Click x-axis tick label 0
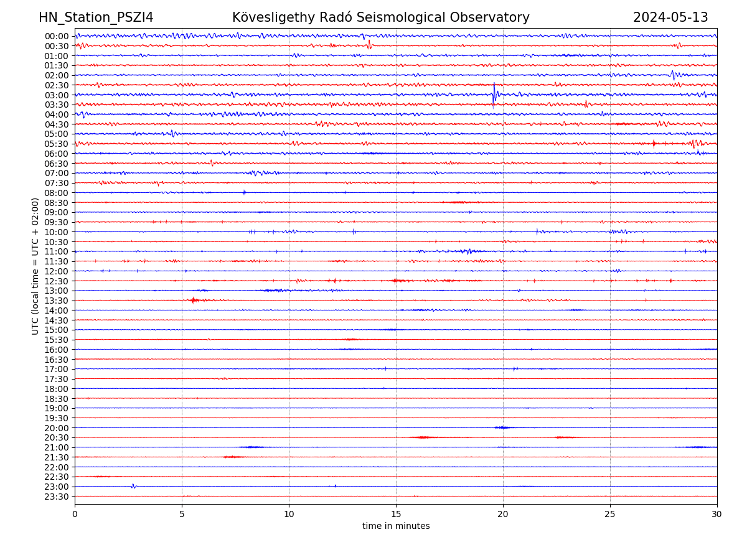Image resolution: width=747 pixels, height=560 pixels. click(x=75, y=515)
